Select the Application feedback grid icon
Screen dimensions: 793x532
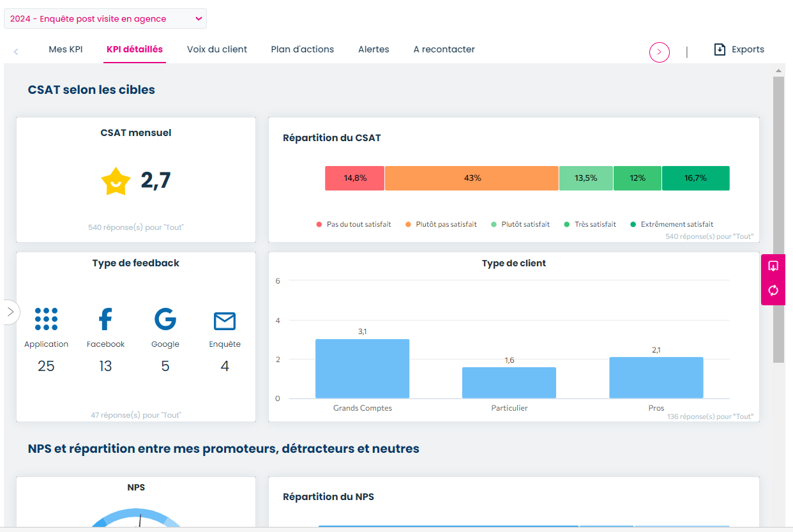tap(46, 319)
